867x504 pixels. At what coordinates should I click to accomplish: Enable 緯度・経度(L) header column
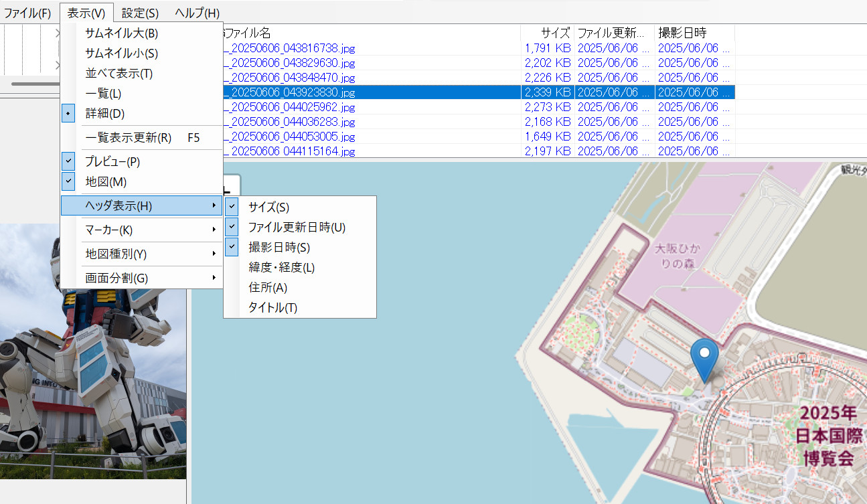pos(281,268)
